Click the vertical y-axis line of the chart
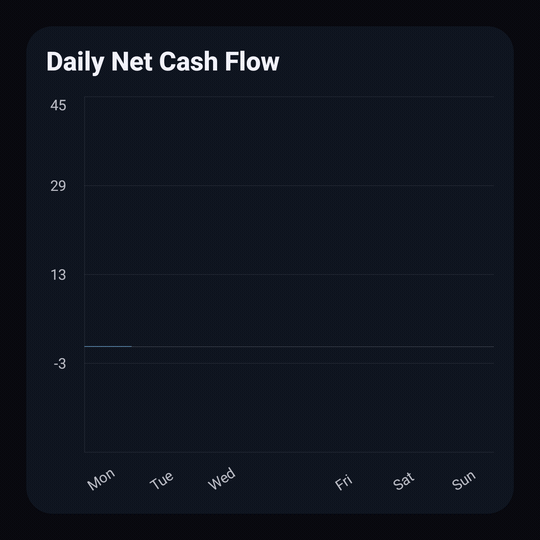The image size is (540, 540). click(x=85, y=274)
